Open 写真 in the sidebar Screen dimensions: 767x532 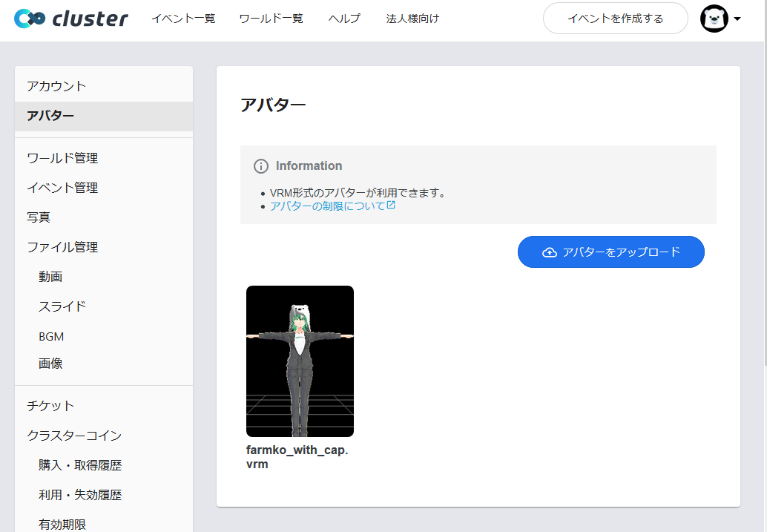click(x=104, y=217)
